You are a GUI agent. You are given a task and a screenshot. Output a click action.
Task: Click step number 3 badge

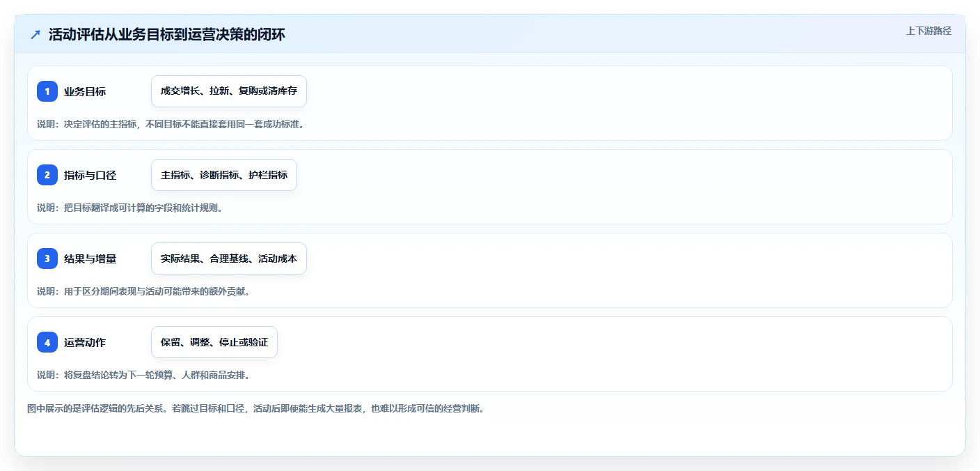tap(47, 258)
